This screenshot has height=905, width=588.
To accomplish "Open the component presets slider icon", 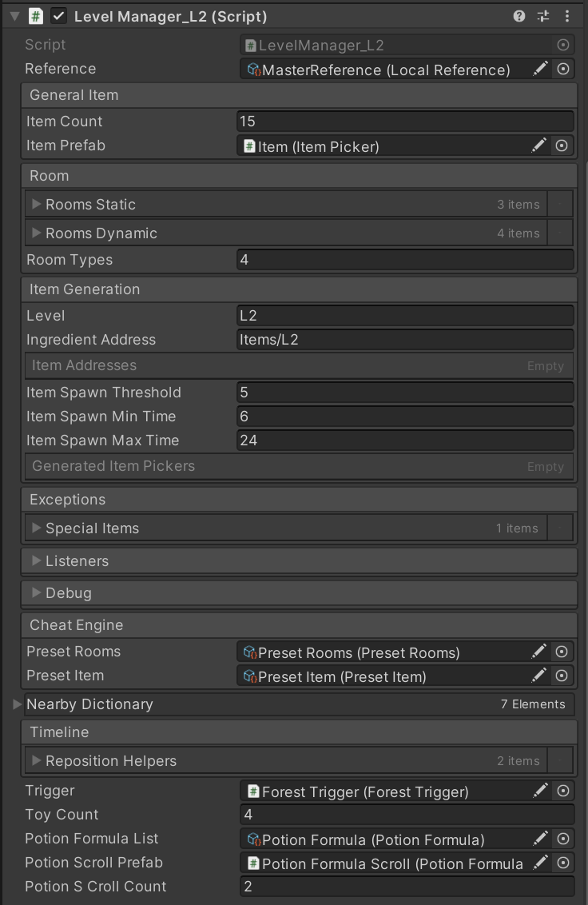I will [543, 16].
